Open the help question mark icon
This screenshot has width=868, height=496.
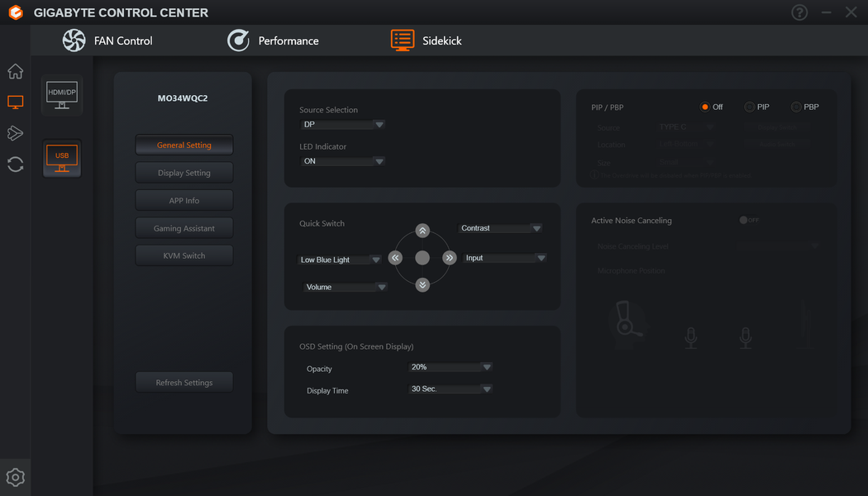coord(799,12)
